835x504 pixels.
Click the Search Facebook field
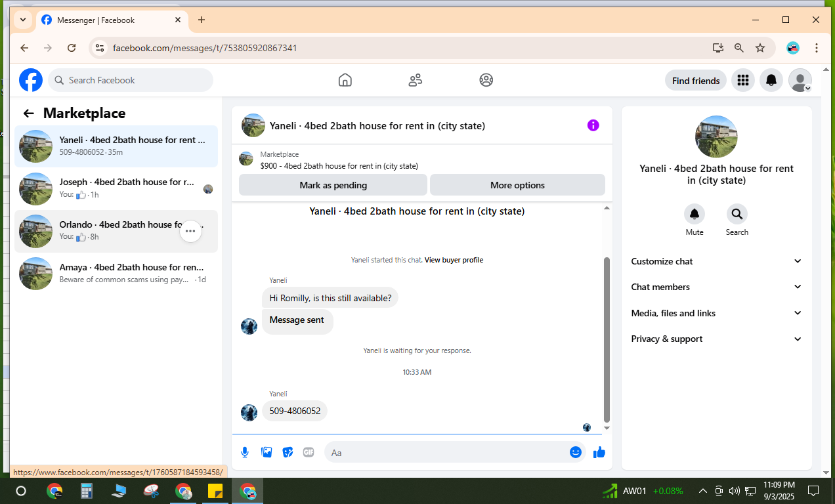click(x=131, y=80)
